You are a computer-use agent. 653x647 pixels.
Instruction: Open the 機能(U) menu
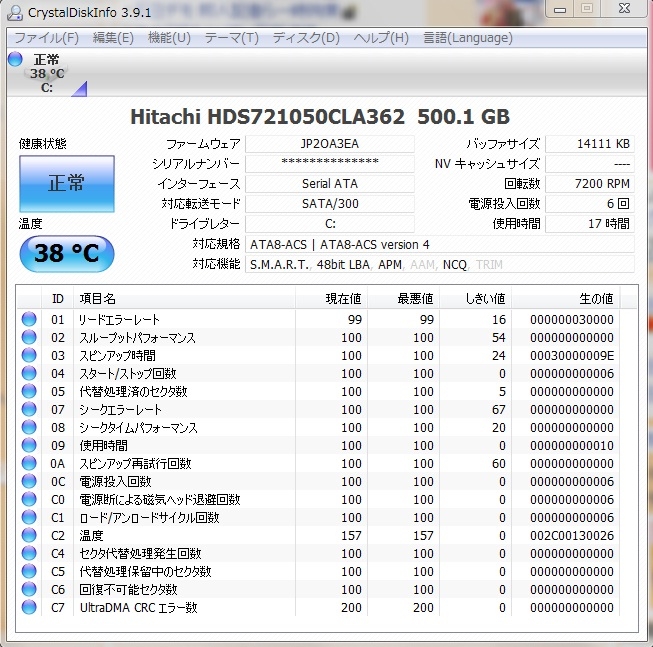(168, 38)
